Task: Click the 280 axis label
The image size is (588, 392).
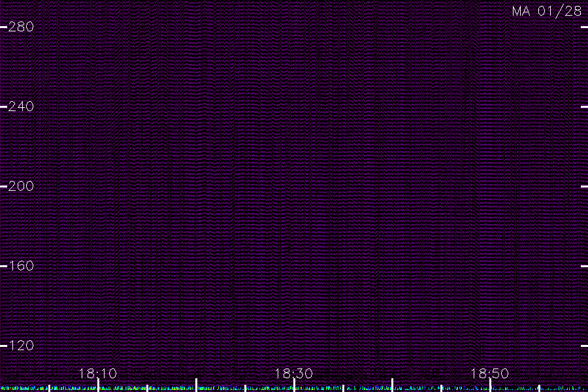Action: coord(21,27)
